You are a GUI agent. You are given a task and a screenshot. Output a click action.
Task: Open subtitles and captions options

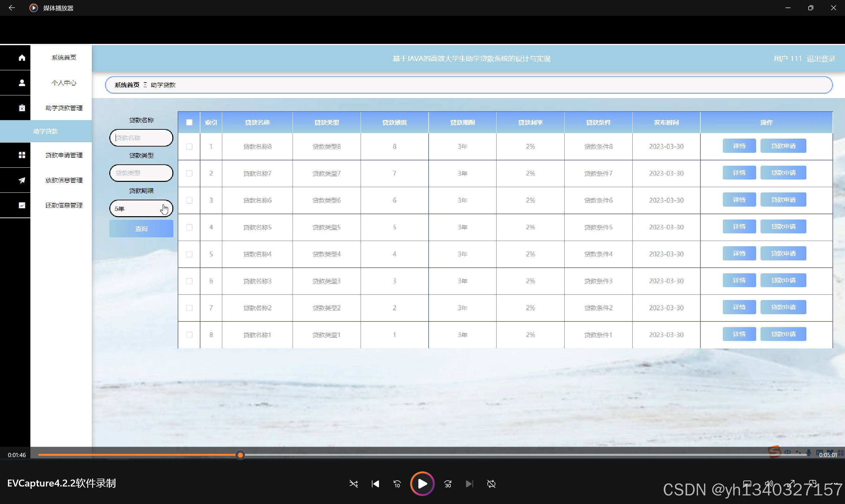point(747,484)
